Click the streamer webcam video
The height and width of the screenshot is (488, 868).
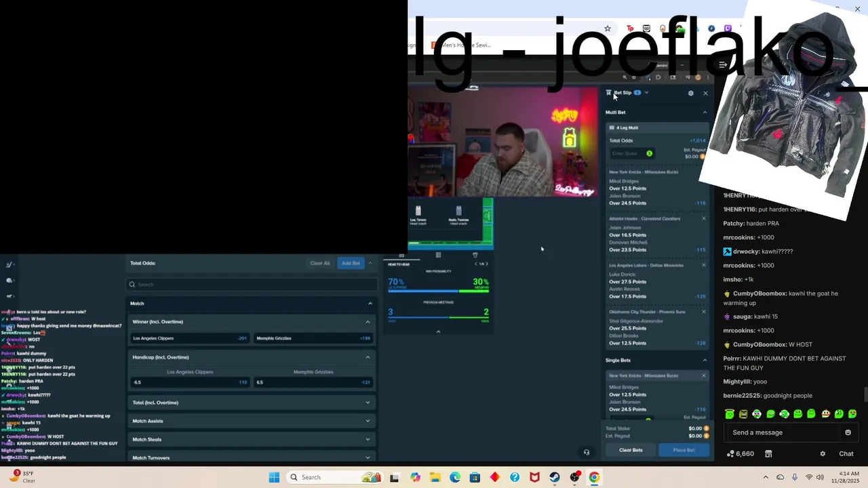click(502, 142)
